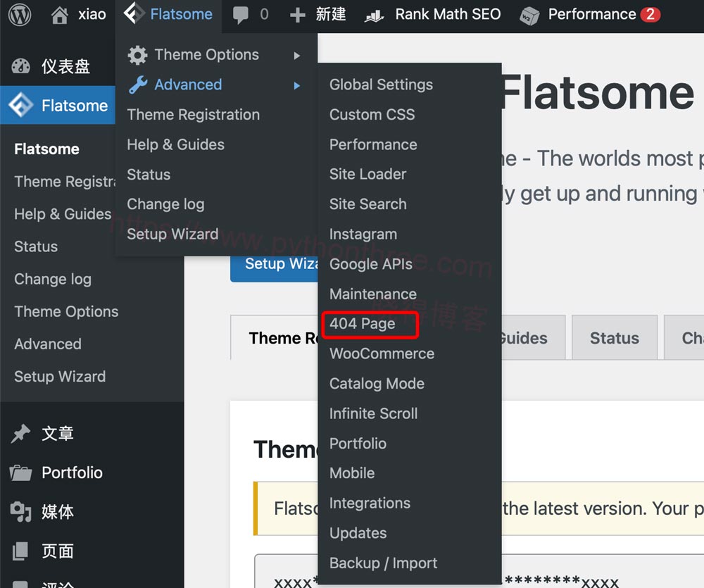Open 页面 pages in sidebar
This screenshot has width=704, height=588.
point(58,551)
